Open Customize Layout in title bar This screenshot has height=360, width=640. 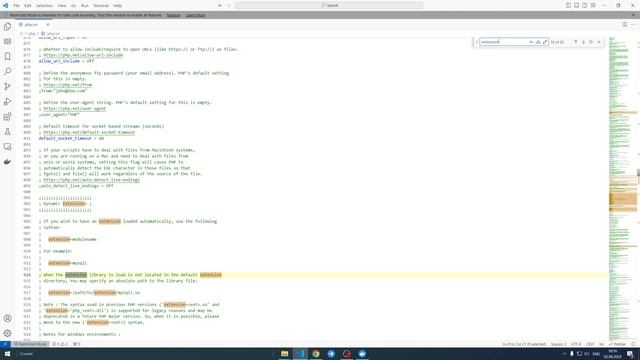593,5
